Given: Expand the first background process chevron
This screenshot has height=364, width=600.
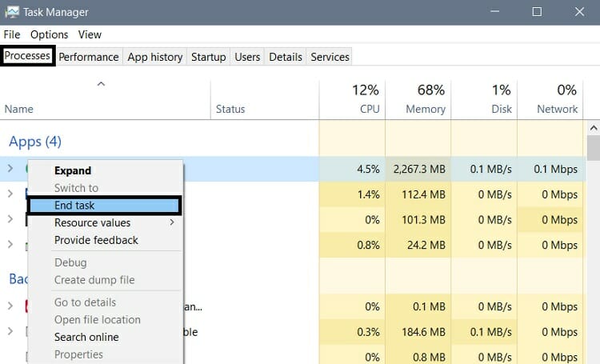Looking at the screenshot, I should point(10,306).
